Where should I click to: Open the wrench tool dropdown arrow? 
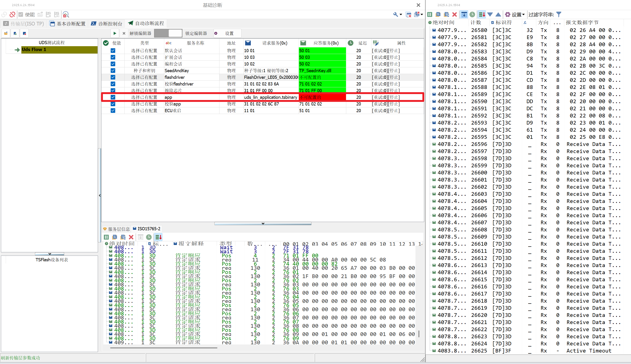pos(401,14)
